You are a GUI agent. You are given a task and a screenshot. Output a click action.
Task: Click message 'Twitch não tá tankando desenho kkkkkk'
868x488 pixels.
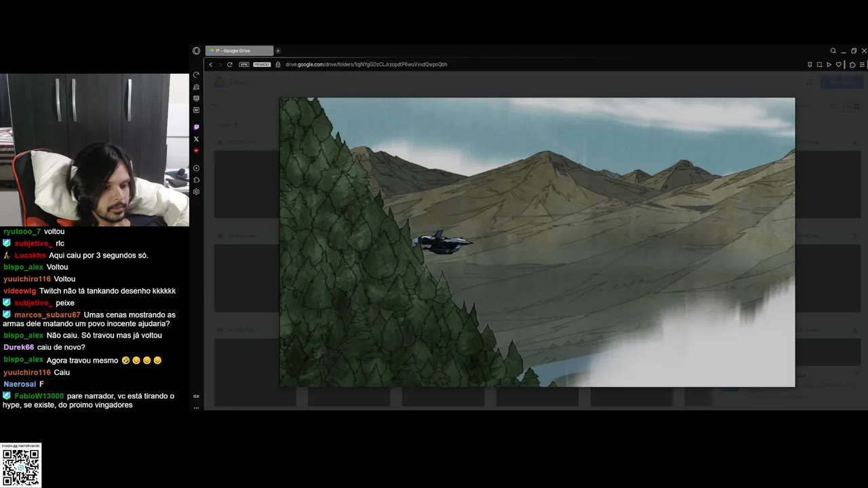(x=107, y=291)
